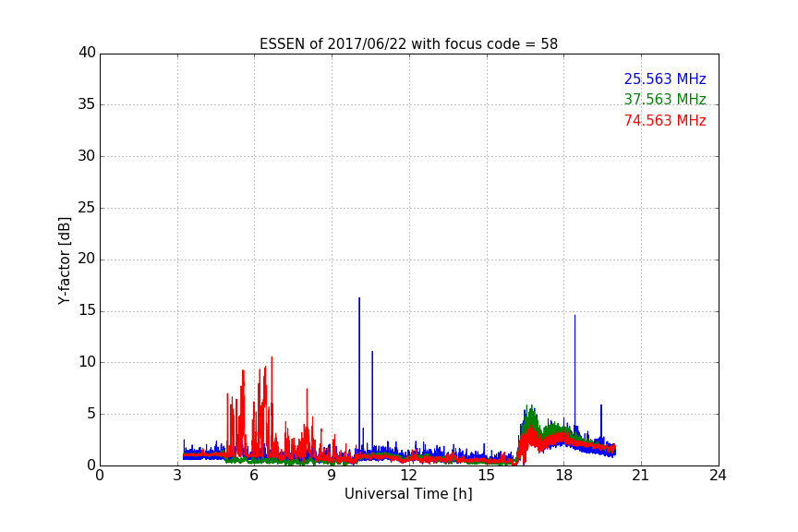Click the y-axis tick label 40
798x532 pixels.
pyautogui.click(x=87, y=53)
